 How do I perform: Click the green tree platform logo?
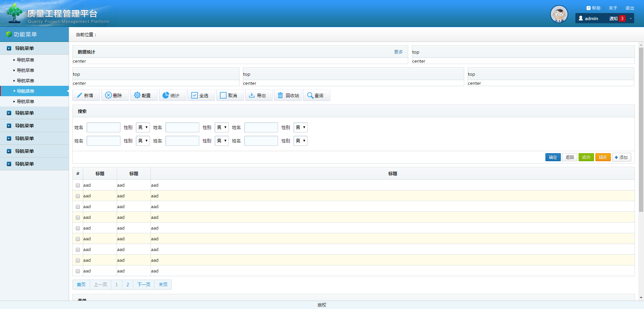(x=14, y=13)
